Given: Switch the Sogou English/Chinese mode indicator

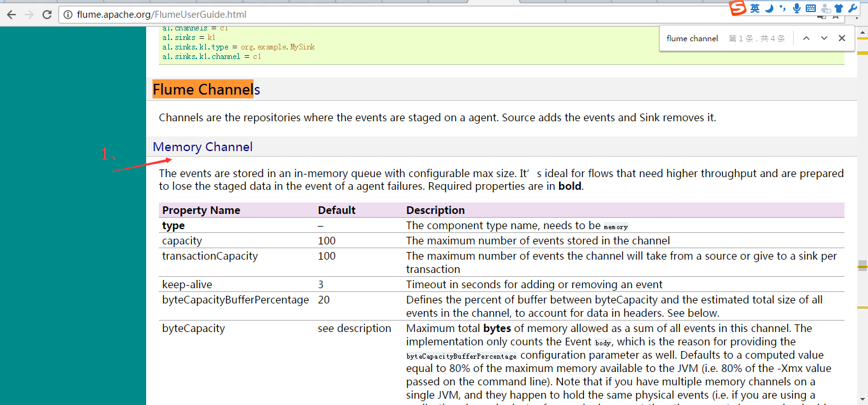Looking at the screenshot, I should coord(754,8).
